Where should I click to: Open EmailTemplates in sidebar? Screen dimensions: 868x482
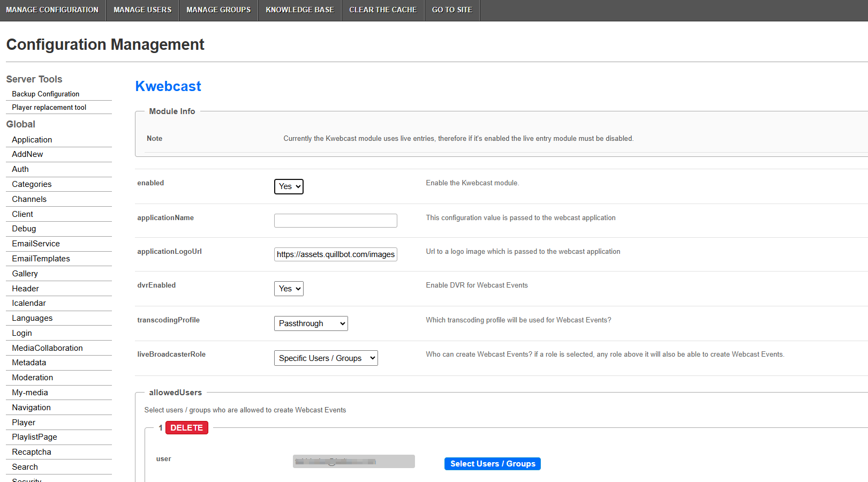(x=41, y=259)
